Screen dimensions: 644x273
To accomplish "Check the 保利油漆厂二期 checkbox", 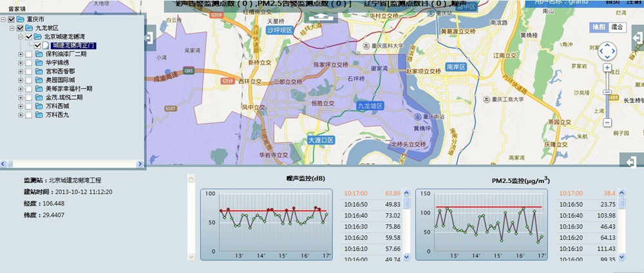I will coord(29,54).
